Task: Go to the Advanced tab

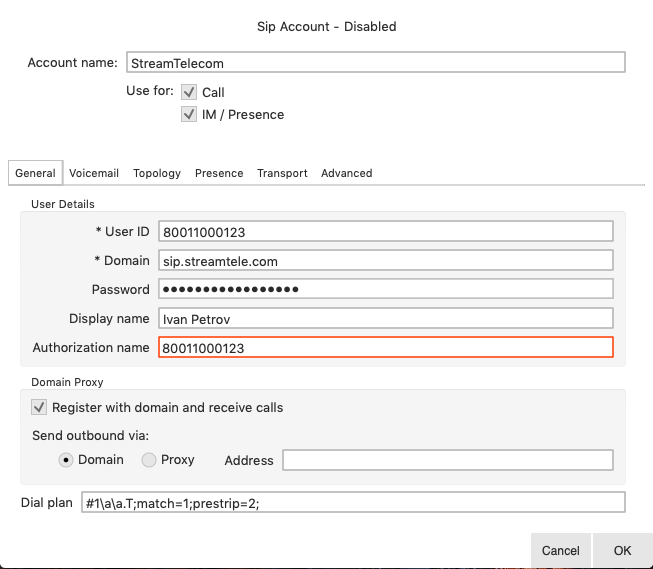Action: [346, 173]
